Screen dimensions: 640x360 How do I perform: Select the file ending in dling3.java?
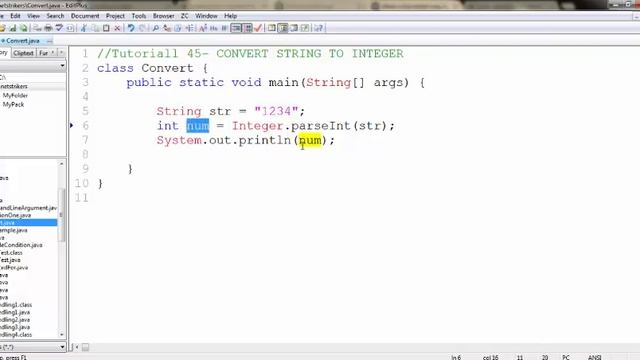click(15, 327)
